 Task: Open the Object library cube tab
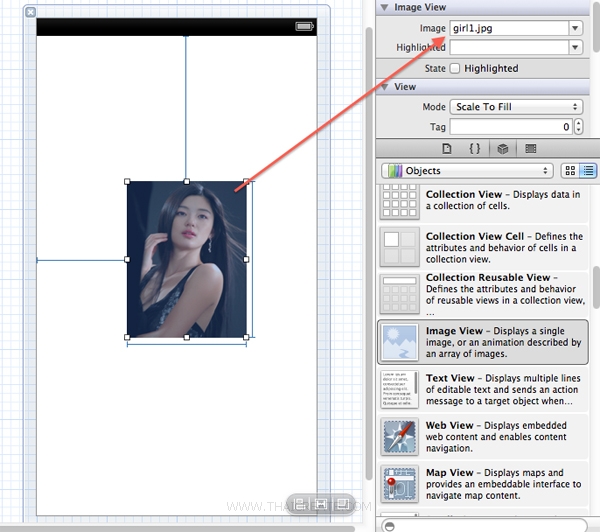(502, 149)
